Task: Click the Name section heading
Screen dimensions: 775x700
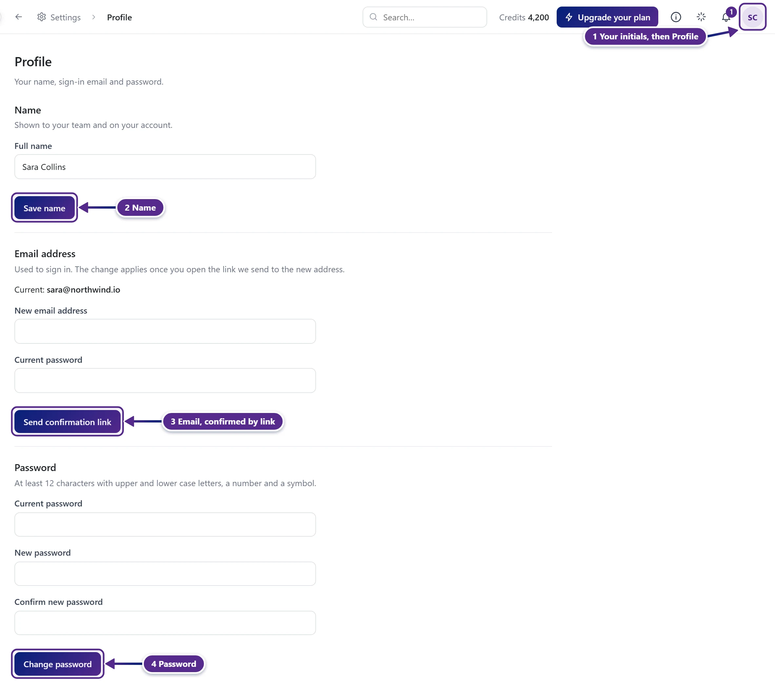Action: [x=28, y=110]
